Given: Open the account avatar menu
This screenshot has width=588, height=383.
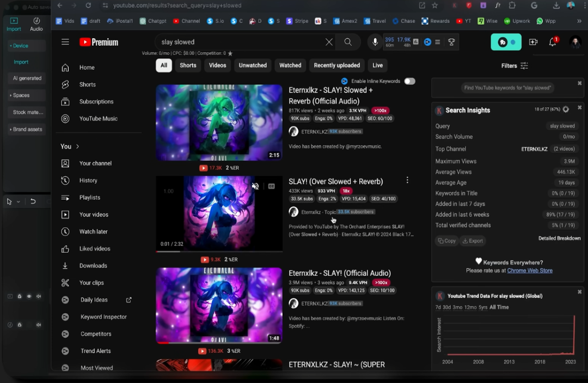Looking at the screenshot, I should (x=575, y=42).
